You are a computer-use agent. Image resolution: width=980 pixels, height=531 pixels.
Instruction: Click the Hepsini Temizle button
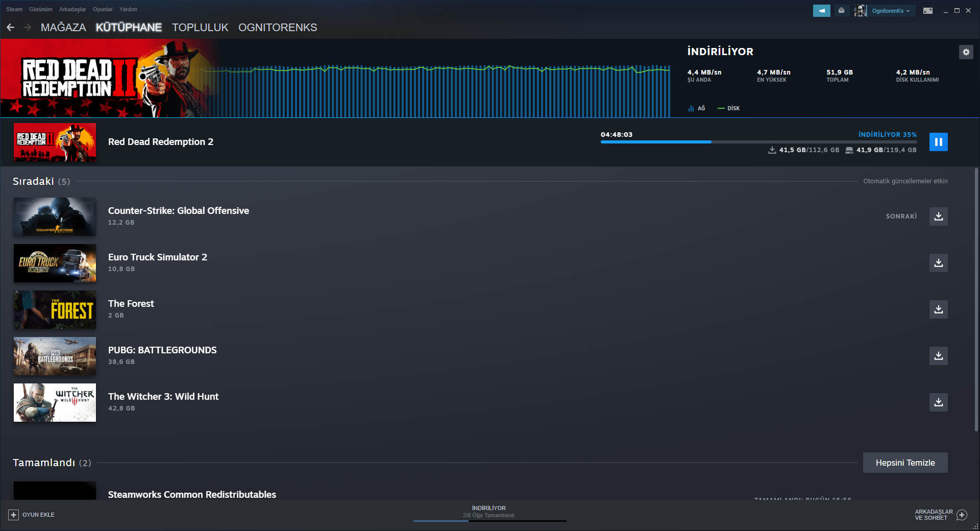click(905, 463)
